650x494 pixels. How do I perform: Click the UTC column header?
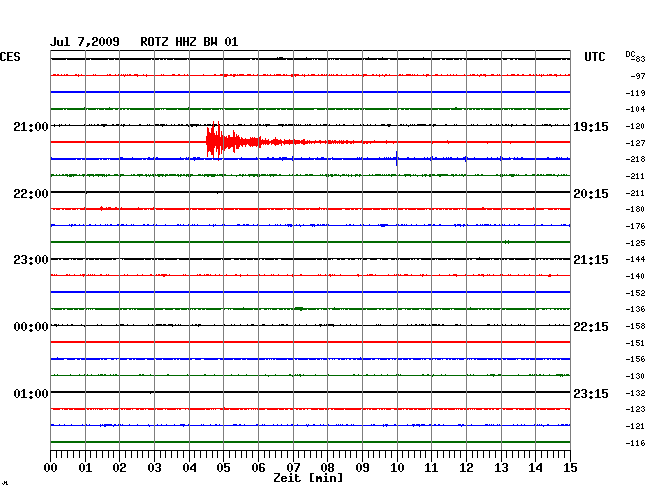pyautogui.click(x=594, y=57)
